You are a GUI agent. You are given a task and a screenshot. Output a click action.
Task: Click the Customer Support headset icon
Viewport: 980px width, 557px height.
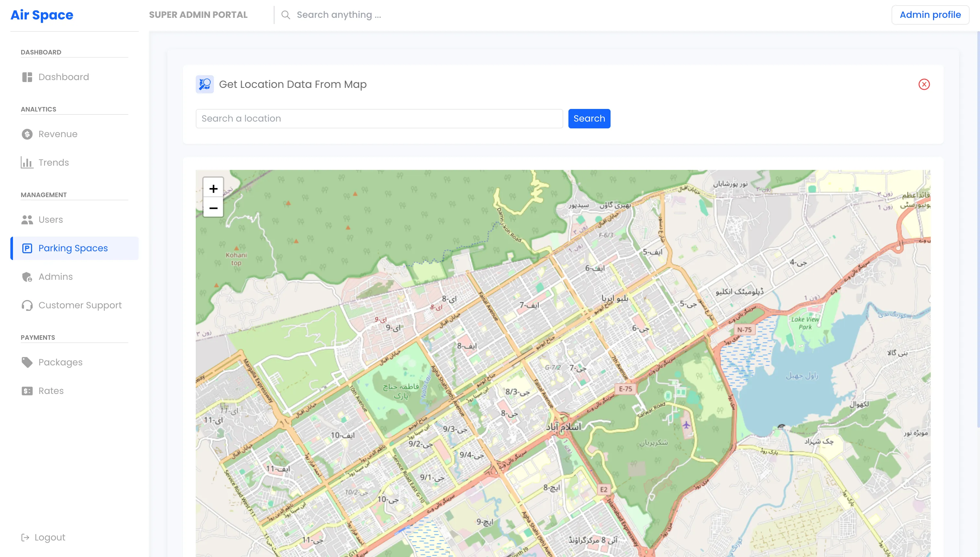tap(27, 305)
